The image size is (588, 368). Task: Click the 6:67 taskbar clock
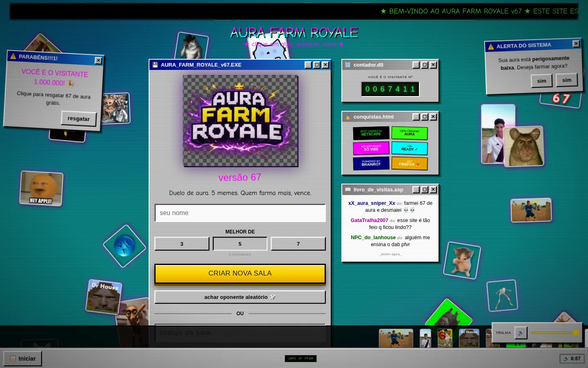pyautogui.click(x=572, y=359)
